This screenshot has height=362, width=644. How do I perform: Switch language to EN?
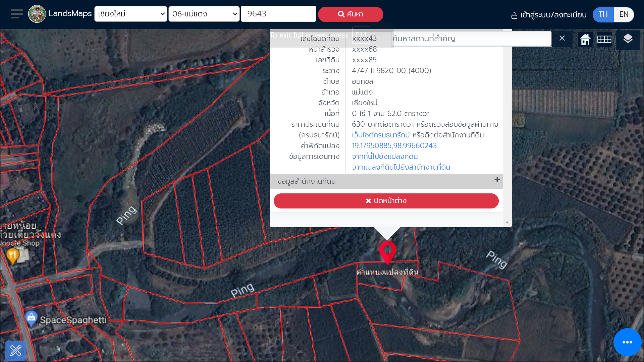pos(624,14)
